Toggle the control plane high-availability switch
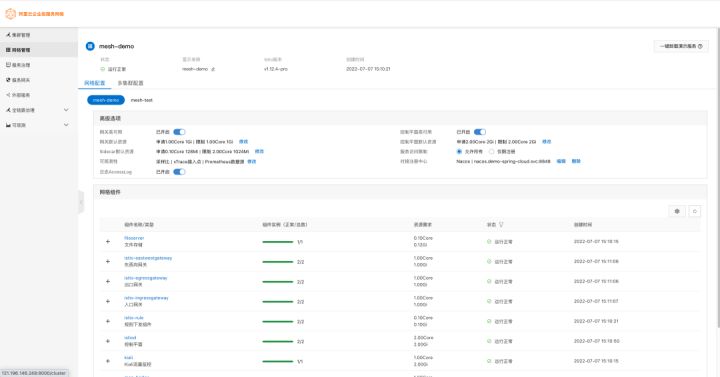Screen dimensions: 720x377 click(x=480, y=132)
